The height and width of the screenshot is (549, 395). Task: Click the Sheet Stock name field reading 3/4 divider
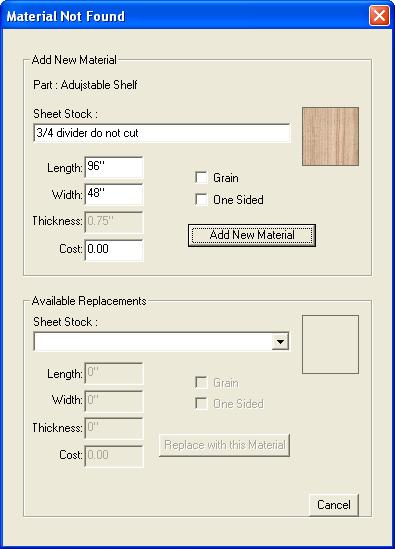(161, 133)
